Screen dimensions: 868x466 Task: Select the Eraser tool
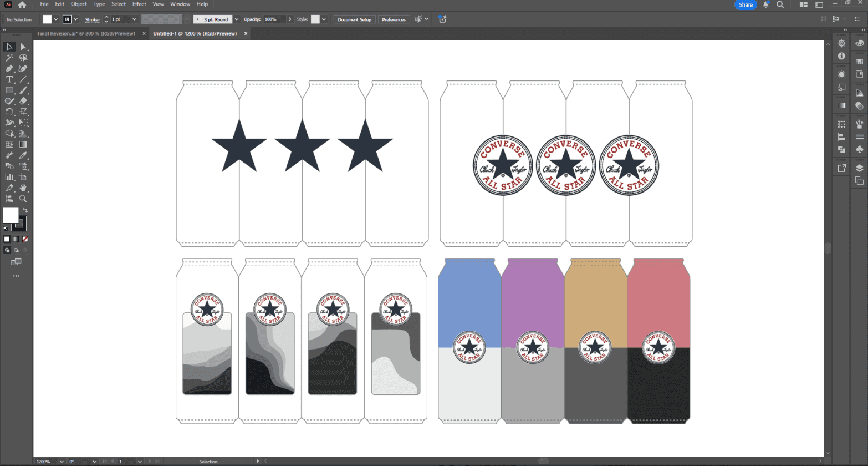[23, 101]
